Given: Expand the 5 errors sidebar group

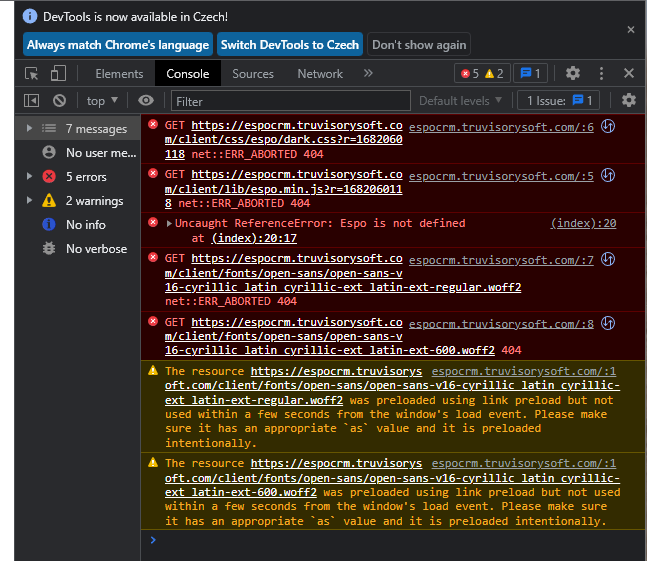Looking at the screenshot, I should tap(30, 177).
